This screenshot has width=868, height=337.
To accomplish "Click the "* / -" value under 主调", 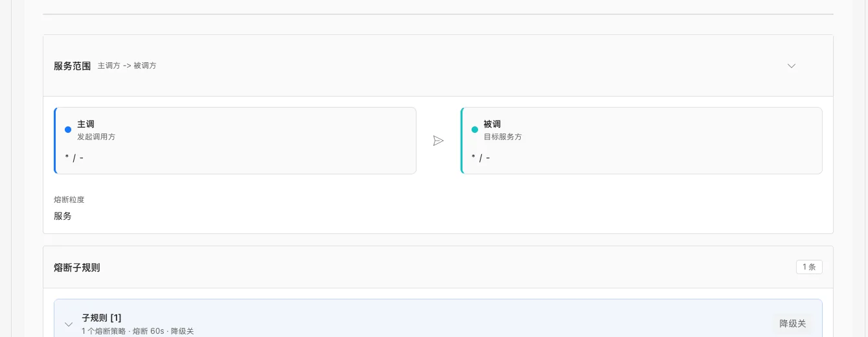I will (74, 157).
